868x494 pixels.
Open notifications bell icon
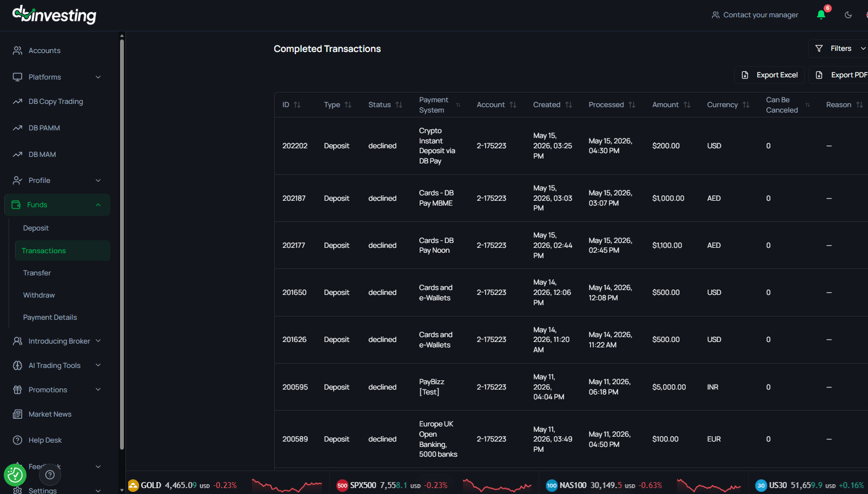[821, 15]
